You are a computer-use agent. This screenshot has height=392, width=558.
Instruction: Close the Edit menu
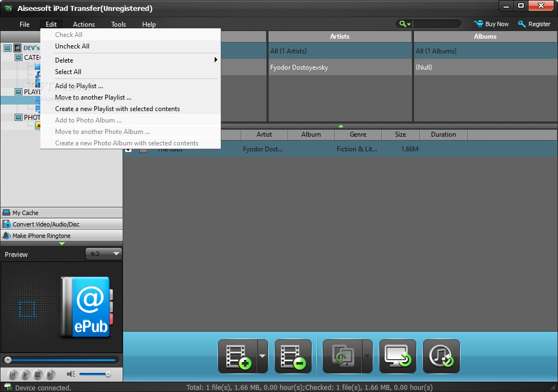click(x=51, y=24)
